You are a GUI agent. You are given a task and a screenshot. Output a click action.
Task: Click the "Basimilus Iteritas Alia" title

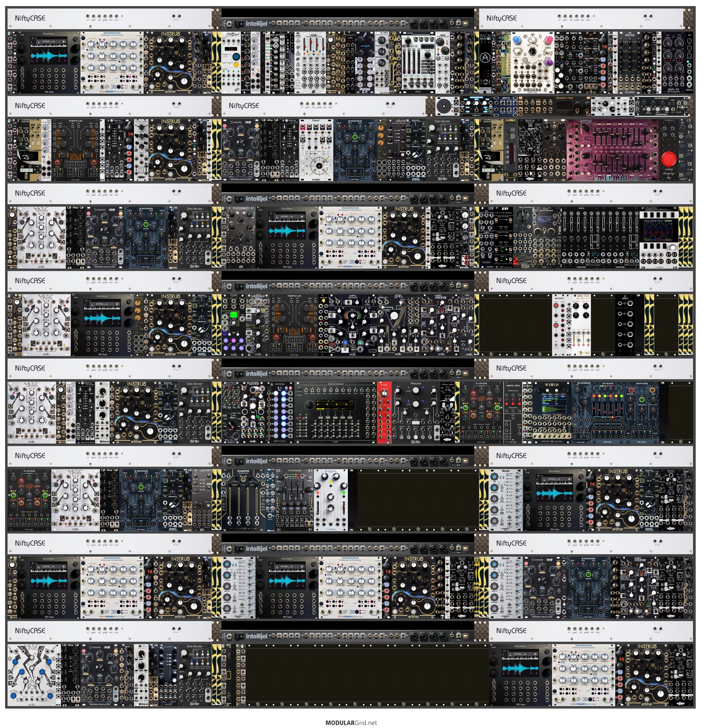pos(530,122)
